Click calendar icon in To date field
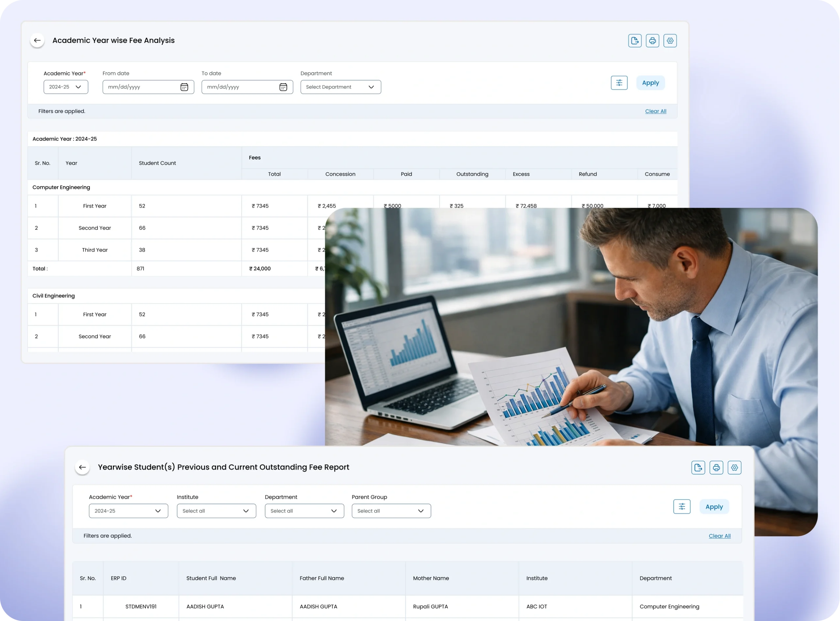This screenshot has height=621, width=840. coord(283,87)
